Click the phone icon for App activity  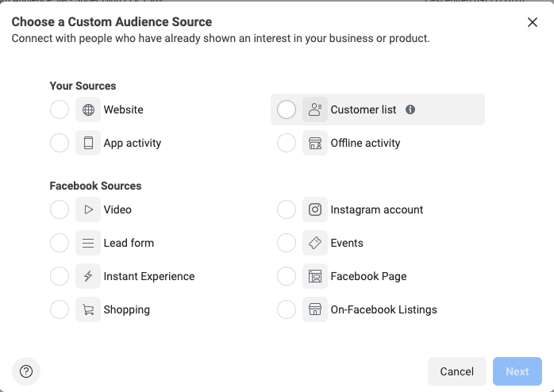88,143
